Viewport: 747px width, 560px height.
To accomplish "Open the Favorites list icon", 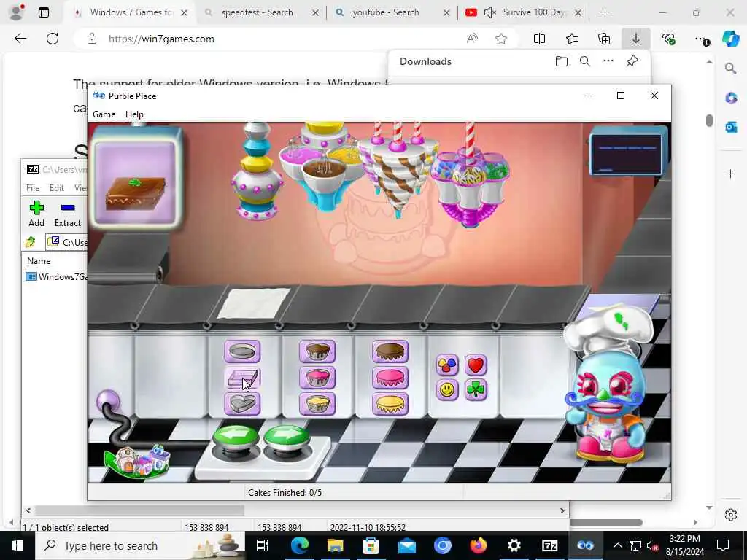I will coord(572,39).
